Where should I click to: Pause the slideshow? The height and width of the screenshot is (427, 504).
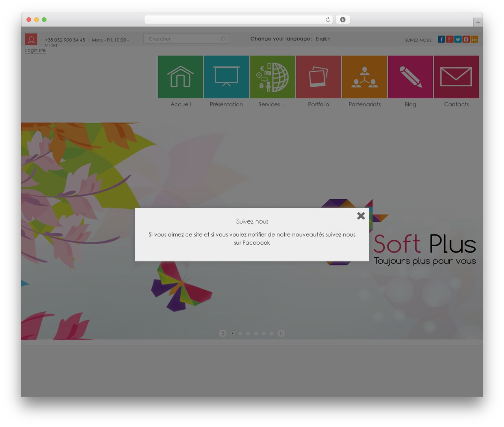click(x=281, y=333)
